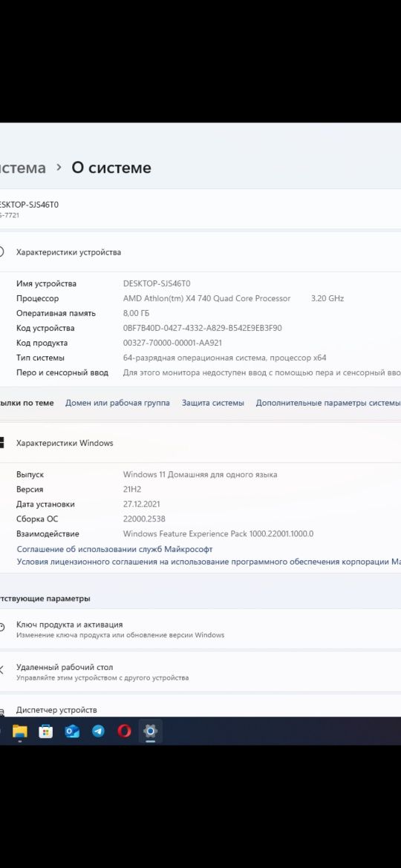Click the Версия label
This screenshot has height=868, width=401.
tap(30, 490)
